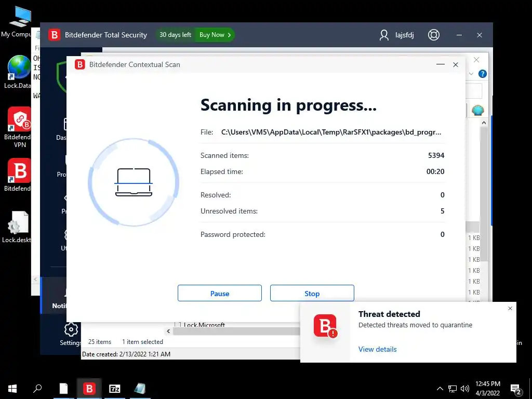Open the Action Center notifications icon
Viewport: 532px width, 399px height.
(x=516, y=389)
